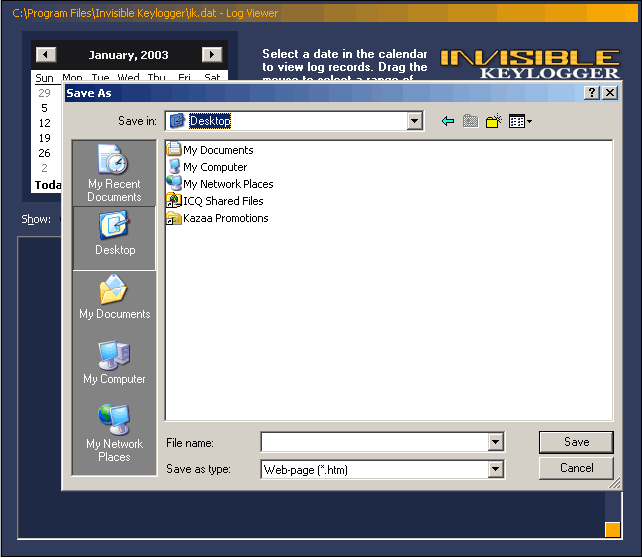Click January, 2003 calendar title
Image resolution: width=642 pixels, height=558 pixels.
tap(129, 55)
